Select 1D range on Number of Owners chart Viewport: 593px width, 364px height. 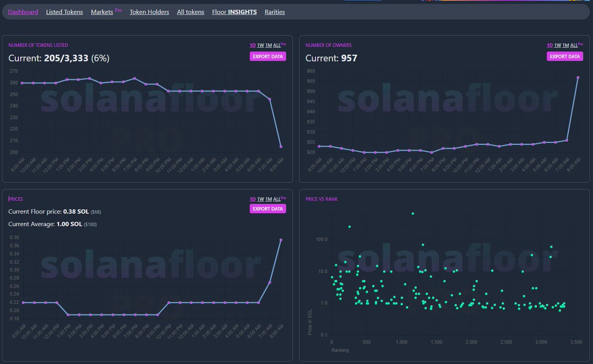(550, 45)
